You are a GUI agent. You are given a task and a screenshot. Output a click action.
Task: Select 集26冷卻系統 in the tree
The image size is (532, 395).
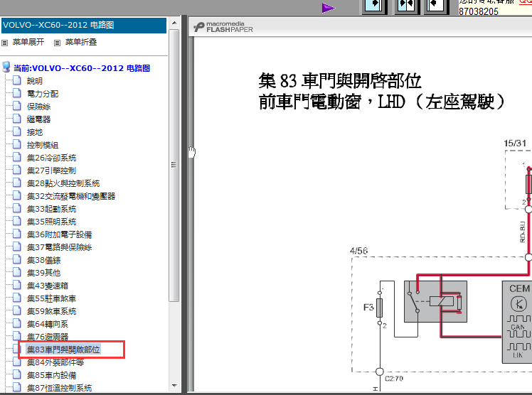coord(52,158)
